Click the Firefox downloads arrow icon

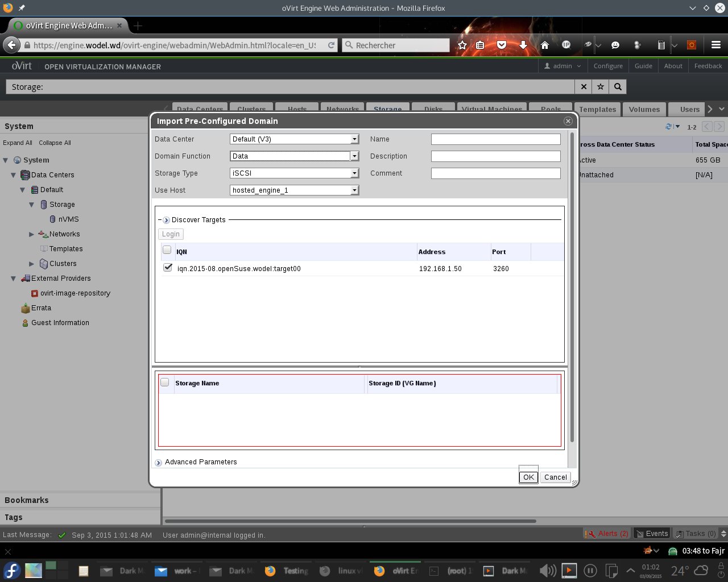click(523, 45)
